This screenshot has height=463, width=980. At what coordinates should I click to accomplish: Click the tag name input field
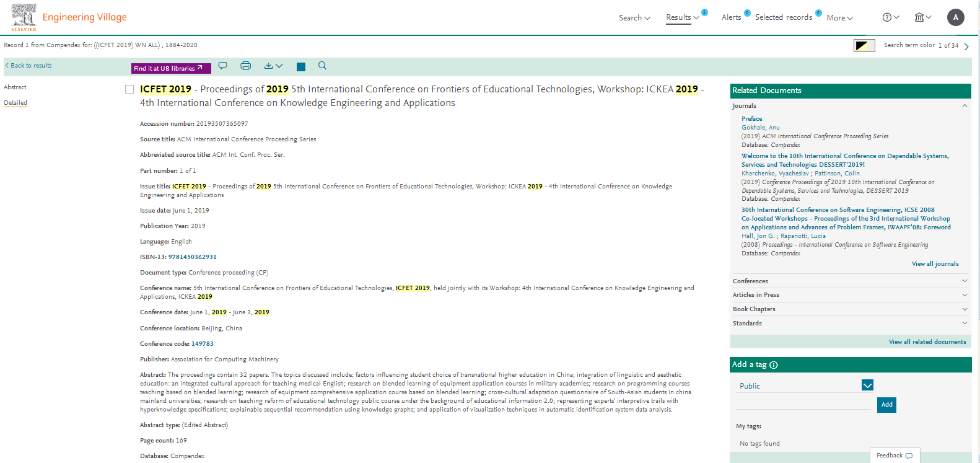(x=803, y=403)
